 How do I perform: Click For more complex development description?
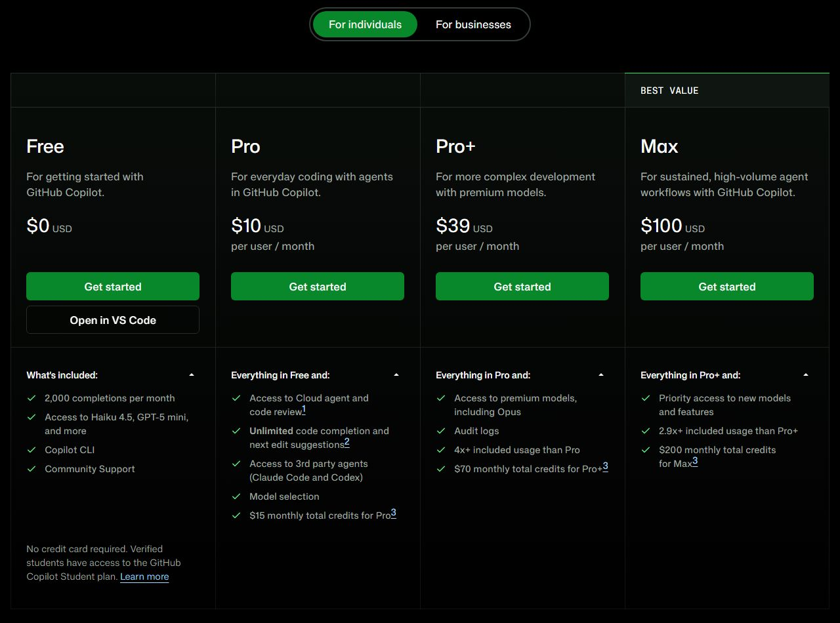tap(515, 184)
